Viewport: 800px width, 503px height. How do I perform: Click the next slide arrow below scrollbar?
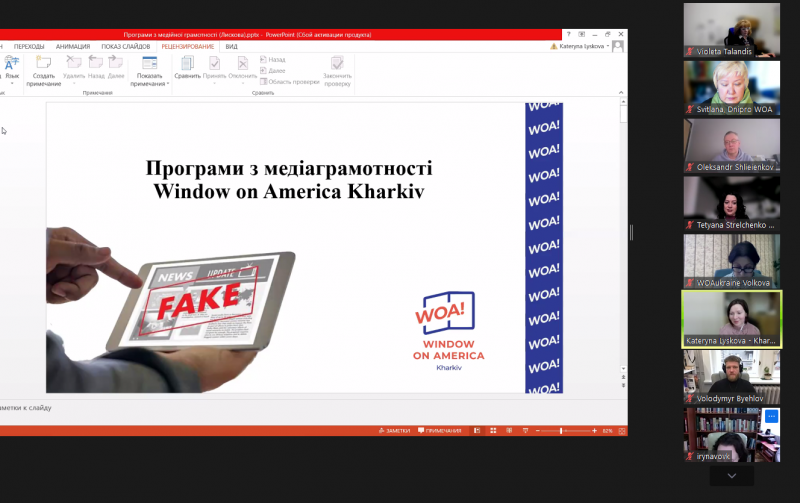(623, 385)
